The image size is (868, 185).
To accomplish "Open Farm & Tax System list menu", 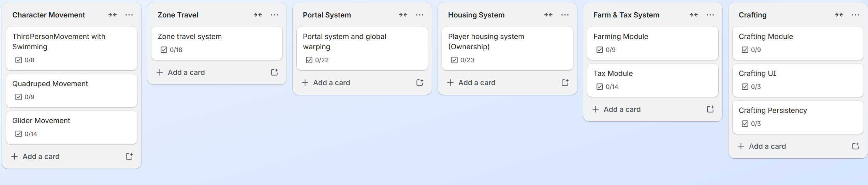I will [x=710, y=15].
